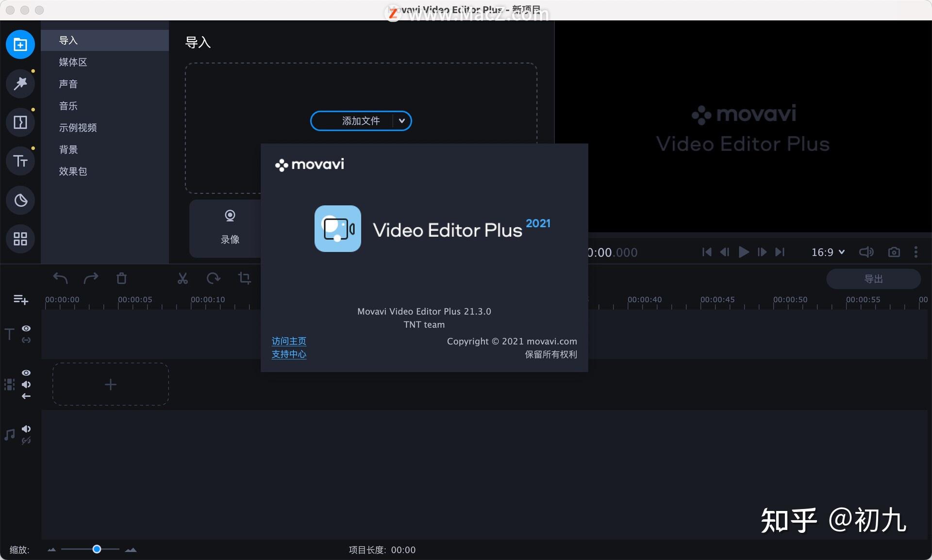Click the 00:00:45 timeline ruler mark
This screenshot has width=932, height=560.
click(x=717, y=299)
